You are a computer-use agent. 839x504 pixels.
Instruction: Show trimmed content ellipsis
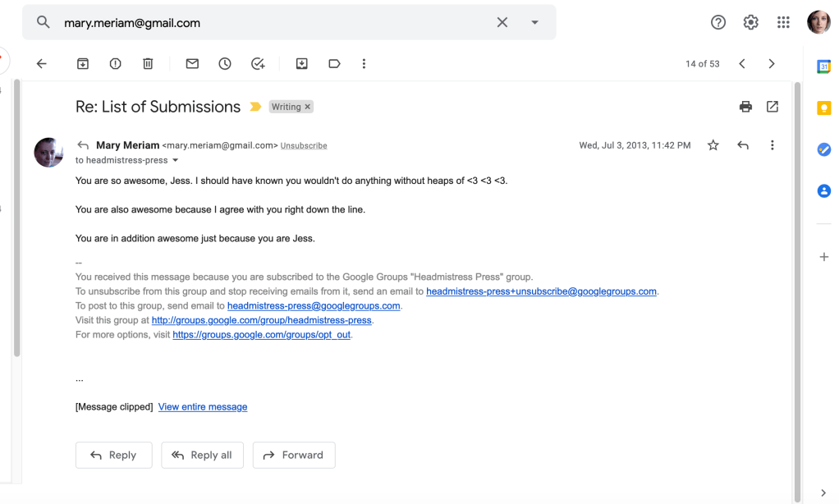coord(80,379)
